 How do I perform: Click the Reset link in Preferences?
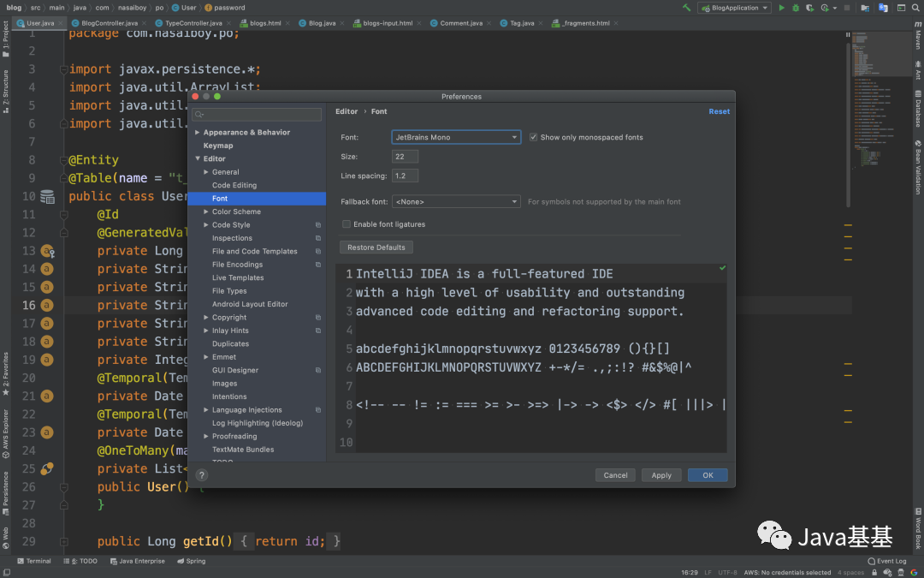pyautogui.click(x=719, y=111)
